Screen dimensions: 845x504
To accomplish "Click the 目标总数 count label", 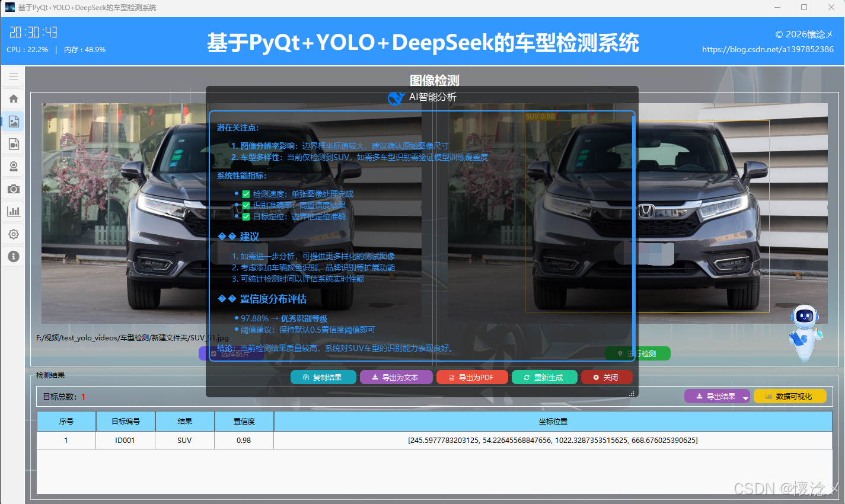I will [x=64, y=397].
